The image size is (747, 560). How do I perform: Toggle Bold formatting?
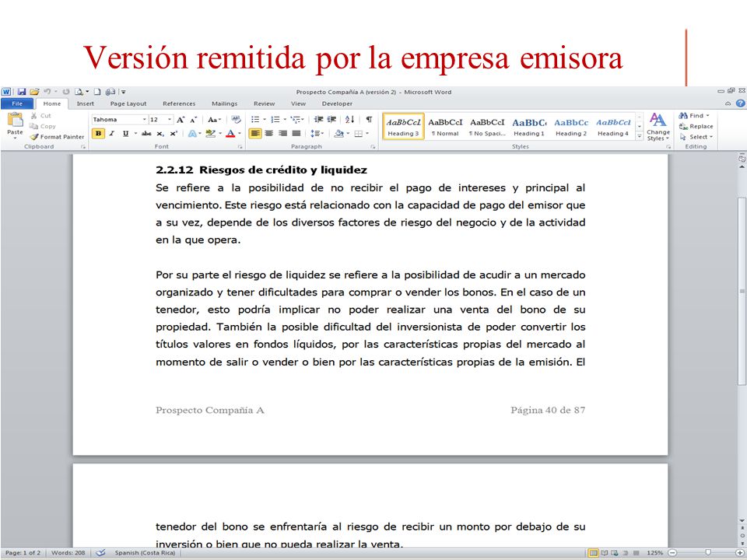98,133
